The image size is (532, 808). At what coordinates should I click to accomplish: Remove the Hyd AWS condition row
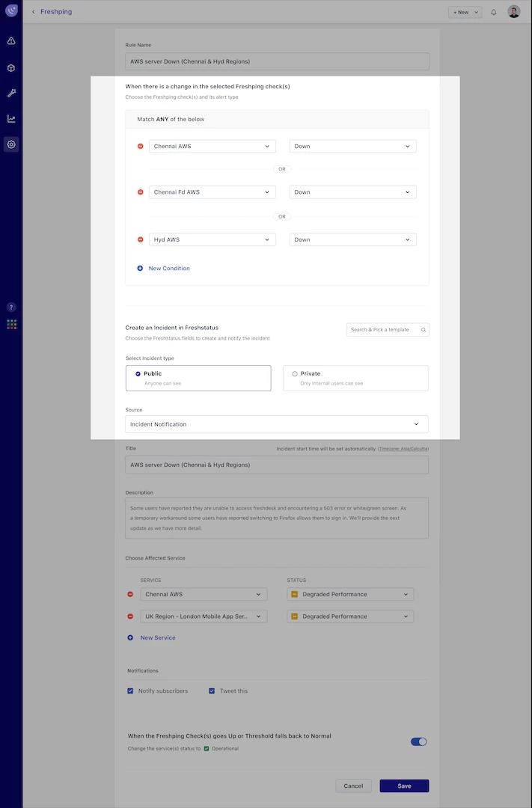(140, 239)
